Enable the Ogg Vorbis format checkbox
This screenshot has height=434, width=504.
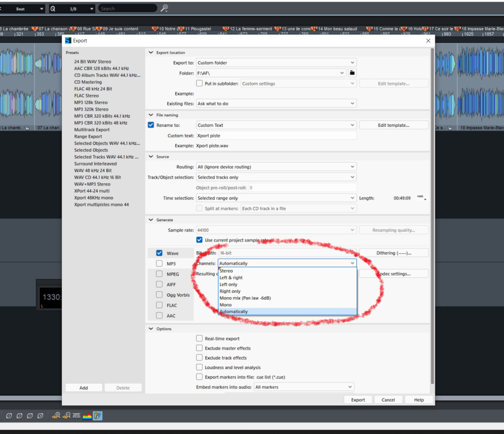point(159,295)
